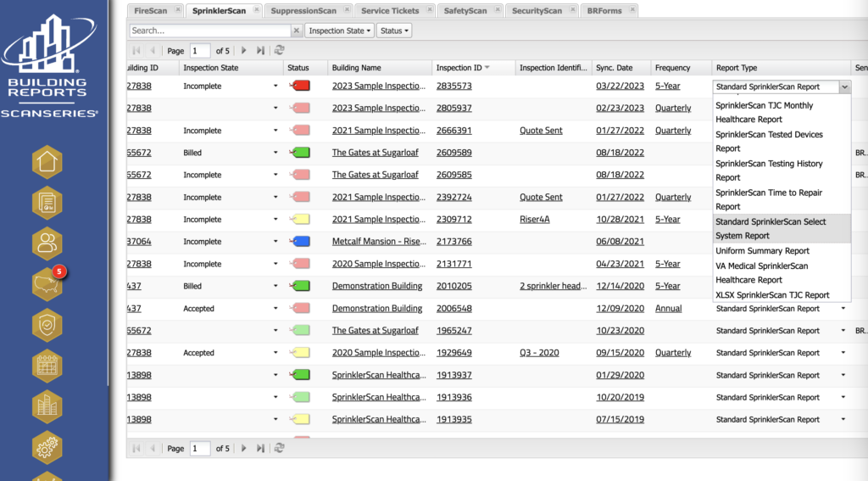Clear the search box with X icon
Viewport: 868px width, 481px height.
point(296,31)
